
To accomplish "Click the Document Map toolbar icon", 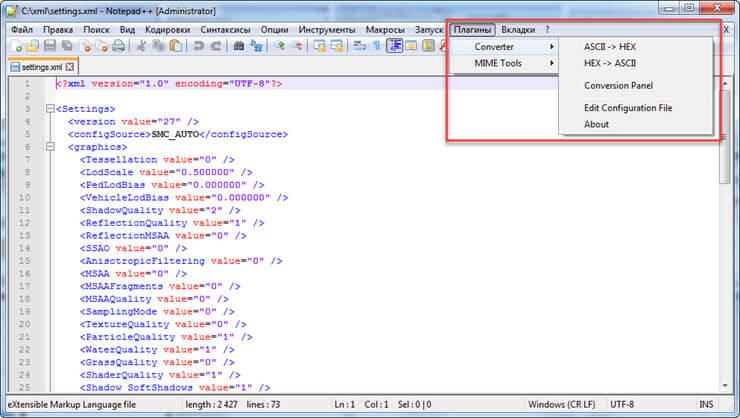I will (x=429, y=46).
